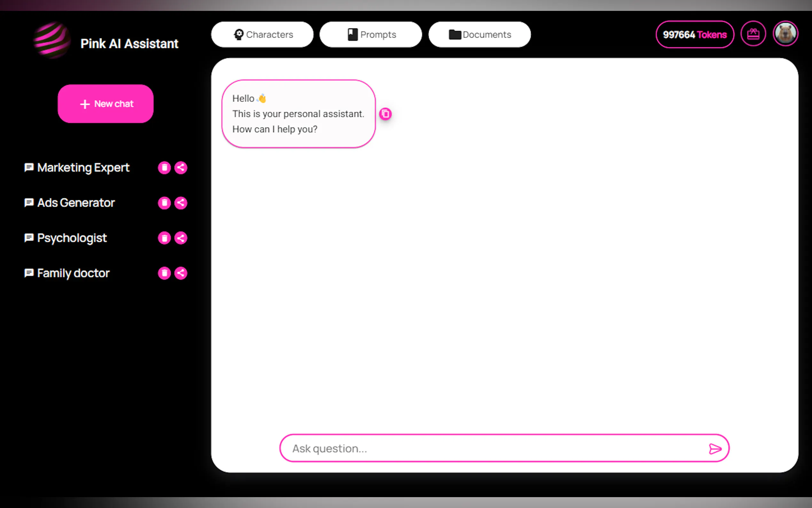Share the Ads Generator chat
Screen dimensions: 812x508
181,202
